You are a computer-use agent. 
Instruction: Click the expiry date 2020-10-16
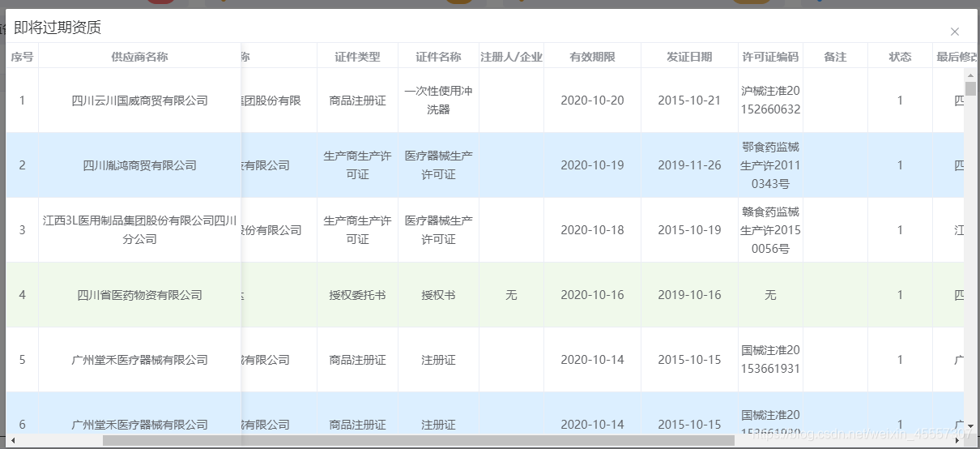[592, 295]
